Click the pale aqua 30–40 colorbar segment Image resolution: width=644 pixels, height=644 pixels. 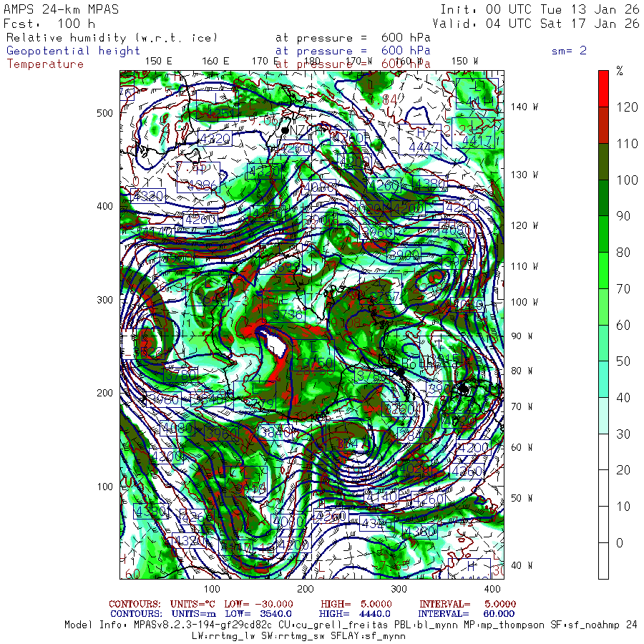tap(603, 415)
